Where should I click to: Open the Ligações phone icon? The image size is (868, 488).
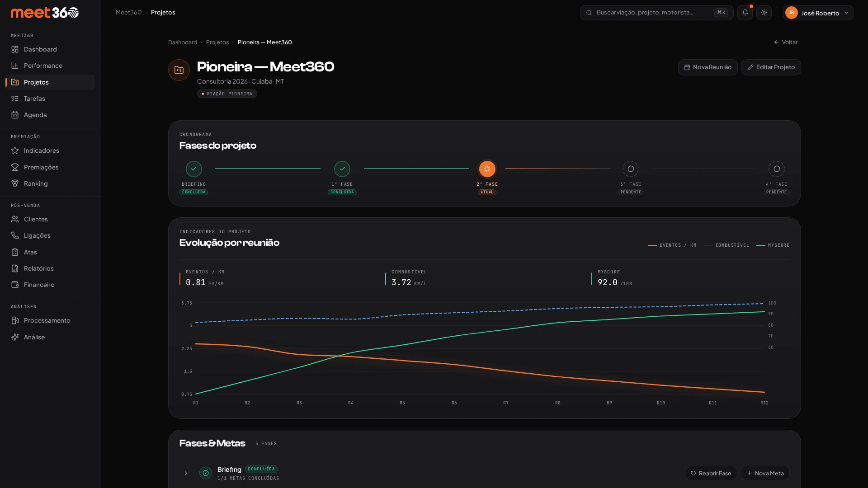[15, 235]
